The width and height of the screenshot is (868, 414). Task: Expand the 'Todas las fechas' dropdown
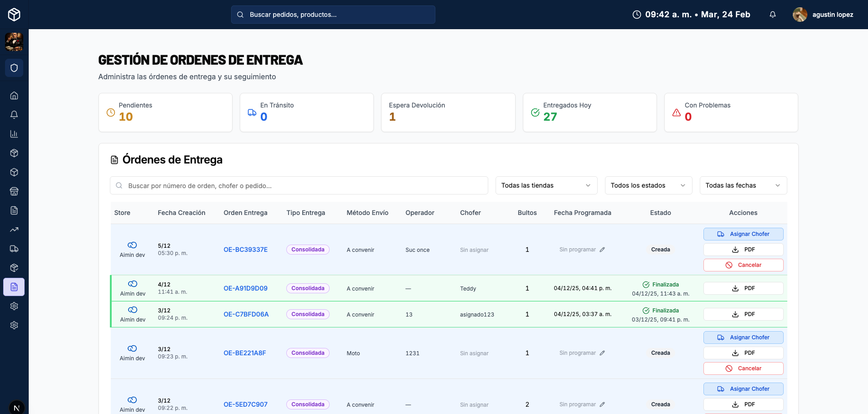pyautogui.click(x=743, y=185)
